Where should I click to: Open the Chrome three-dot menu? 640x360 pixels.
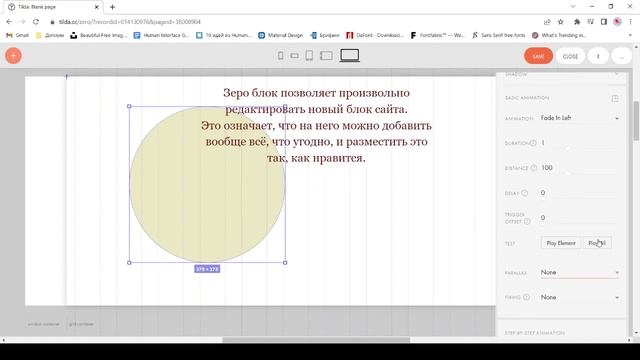630,22
